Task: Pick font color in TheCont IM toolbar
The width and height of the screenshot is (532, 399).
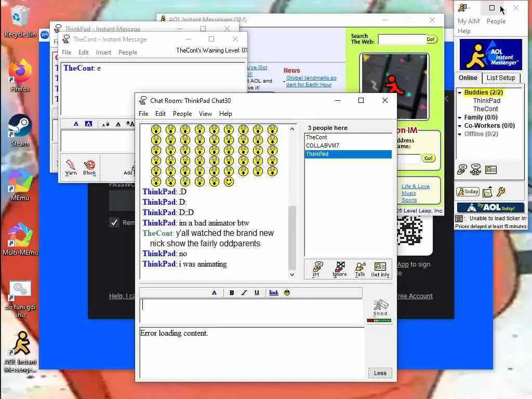Action: (76, 124)
